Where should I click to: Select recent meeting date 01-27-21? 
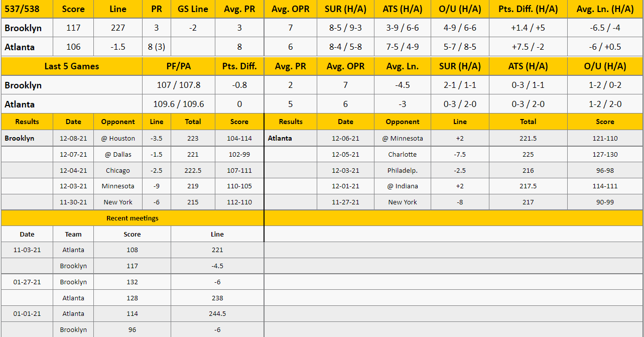point(27,282)
